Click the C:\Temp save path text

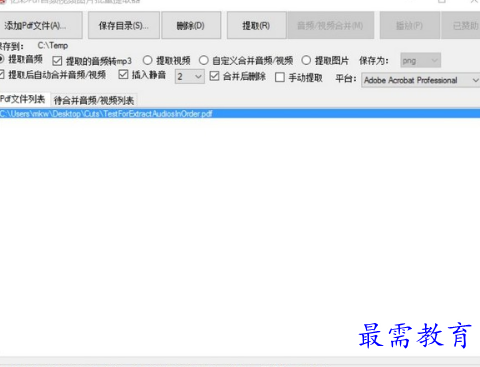coord(53,46)
